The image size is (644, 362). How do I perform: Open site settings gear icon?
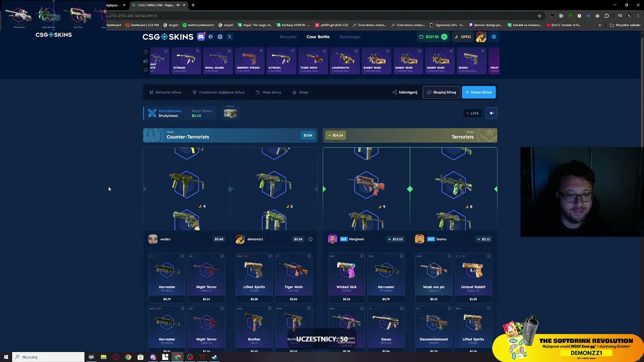click(x=494, y=37)
